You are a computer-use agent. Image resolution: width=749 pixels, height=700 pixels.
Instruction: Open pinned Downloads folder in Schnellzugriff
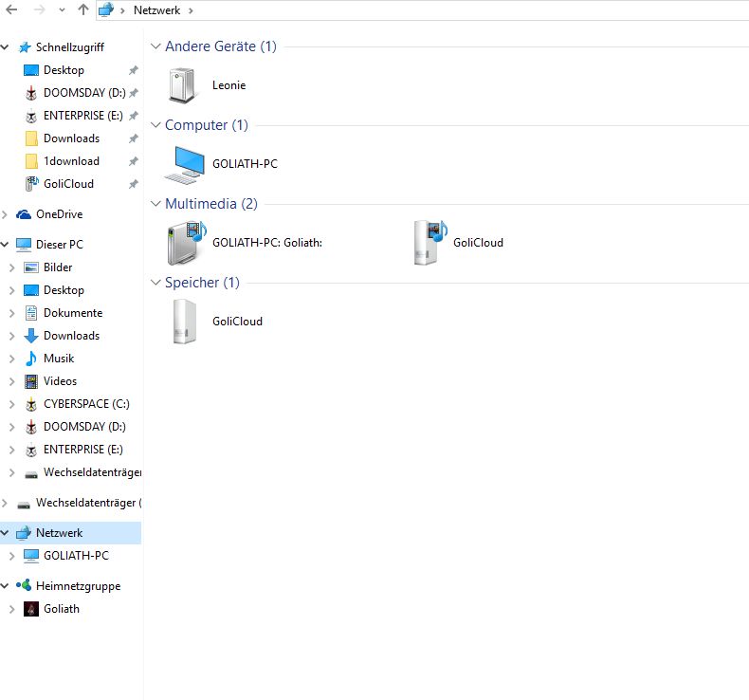[x=72, y=138]
